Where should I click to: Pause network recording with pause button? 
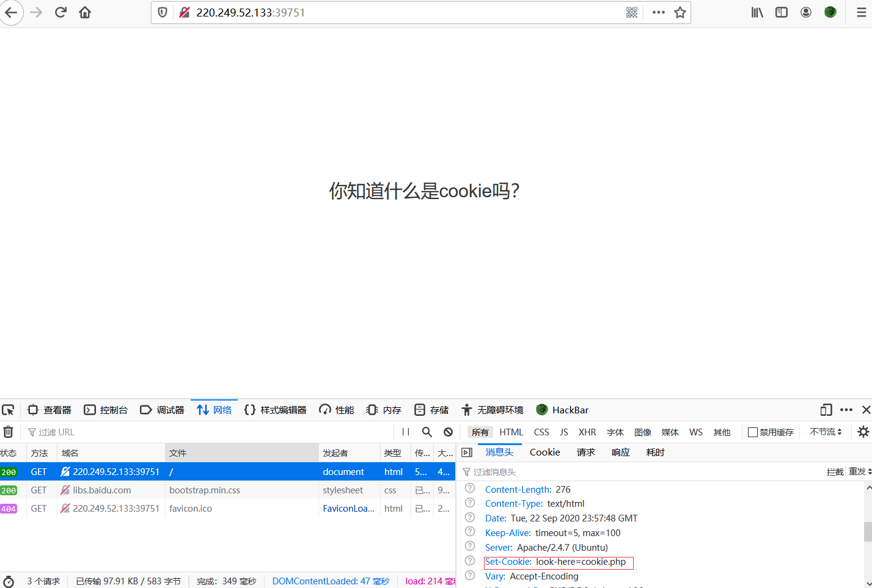click(406, 432)
